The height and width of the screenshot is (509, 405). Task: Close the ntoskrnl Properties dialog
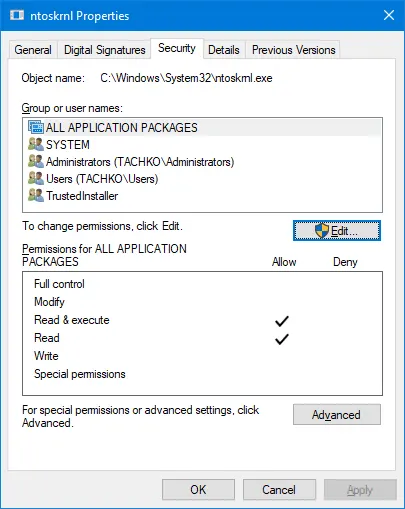tap(389, 15)
